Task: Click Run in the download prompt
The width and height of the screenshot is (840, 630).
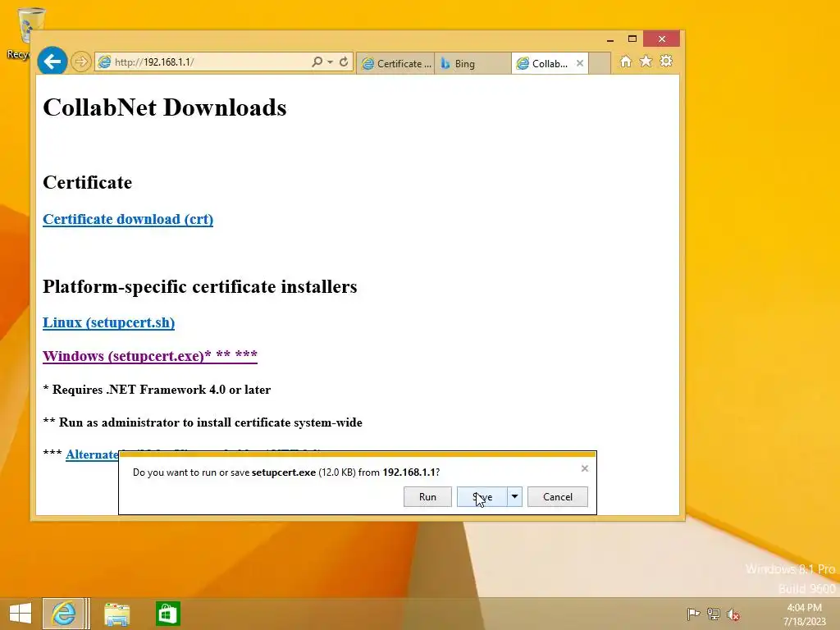Action: (427, 496)
